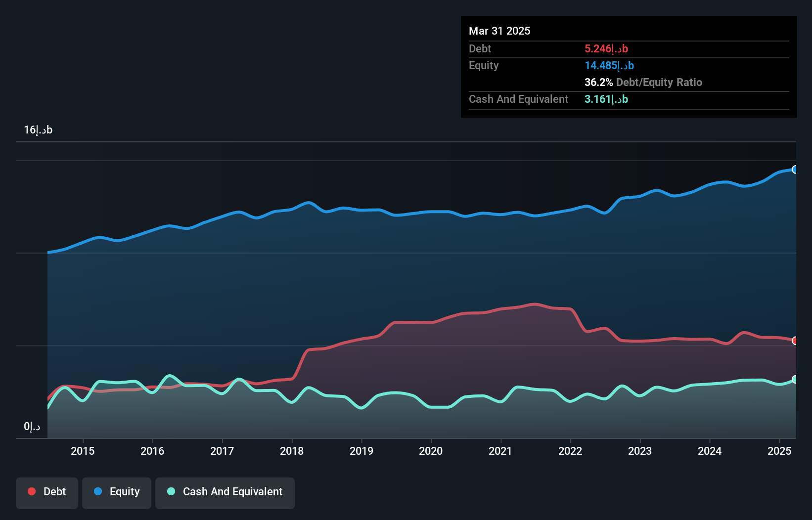Viewport: 812px width, 520px height.
Task: Click the blue dot in Equity legend
Action: (x=98, y=491)
